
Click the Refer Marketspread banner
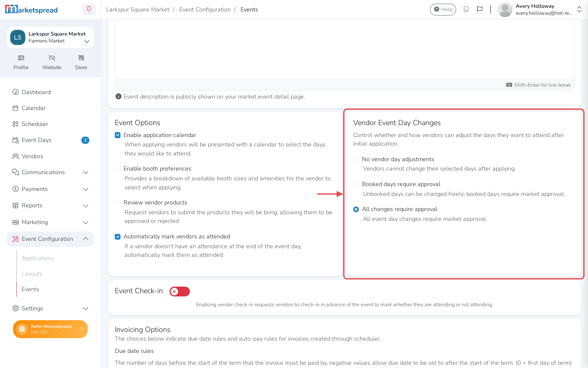pos(50,329)
